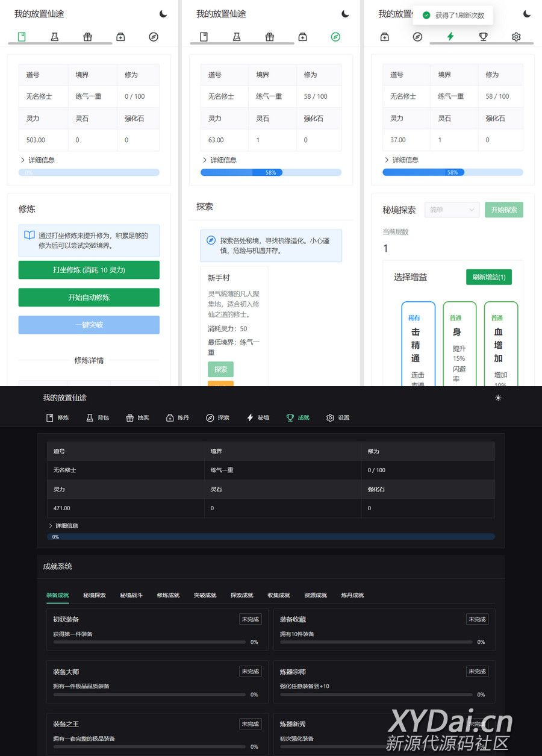Tap the green highlighted book icon
Image resolution: width=542 pixels, height=756 pixels.
(22, 37)
